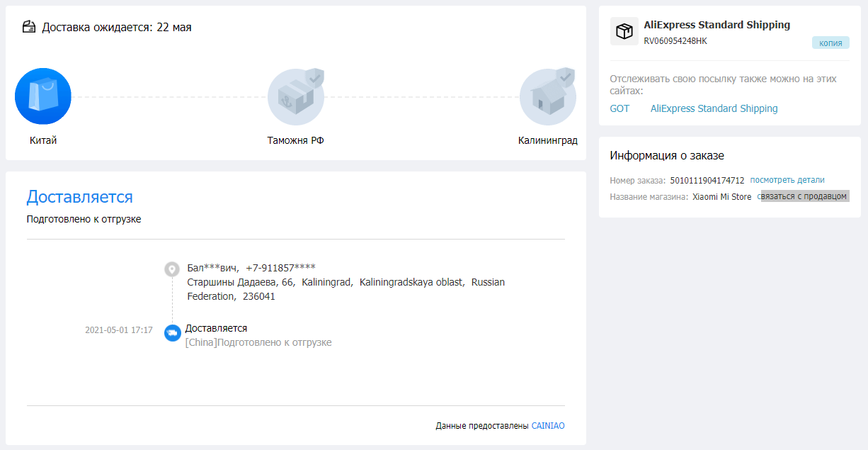This screenshot has height=450, width=868.
Task: Click the Kaliningrad house destination icon
Action: (x=547, y=97)
